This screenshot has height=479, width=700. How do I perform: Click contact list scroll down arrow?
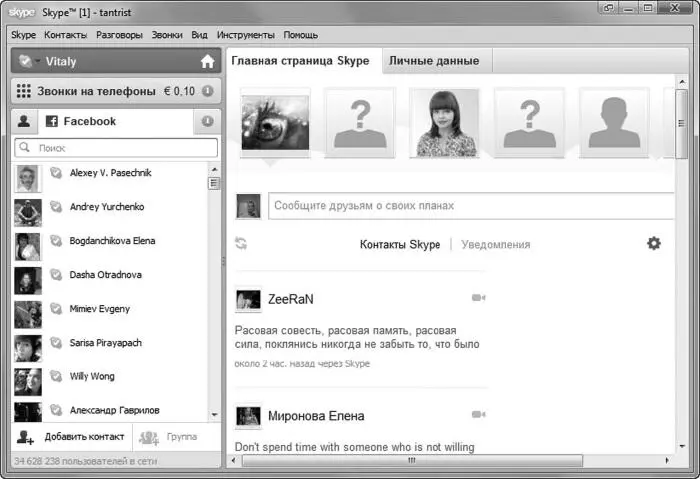pos(214,415)
